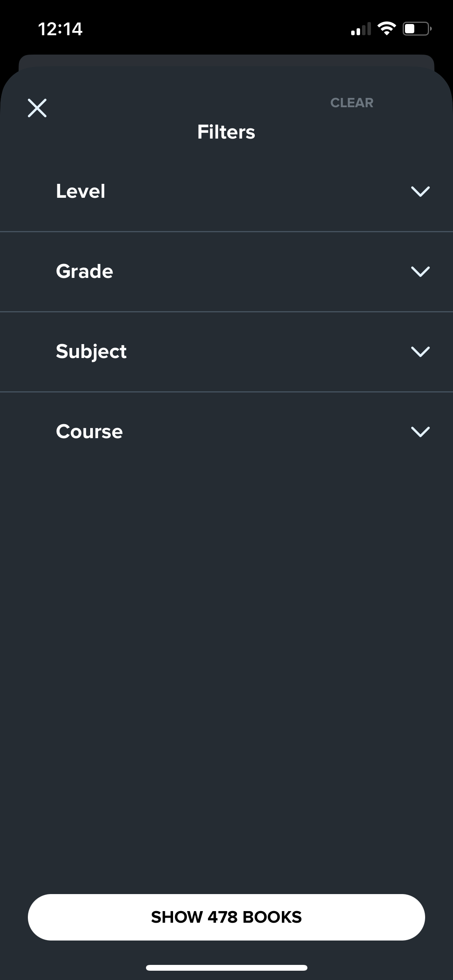
Task: Tap the Wi-Fi icon in status bar
Action: 386,29
